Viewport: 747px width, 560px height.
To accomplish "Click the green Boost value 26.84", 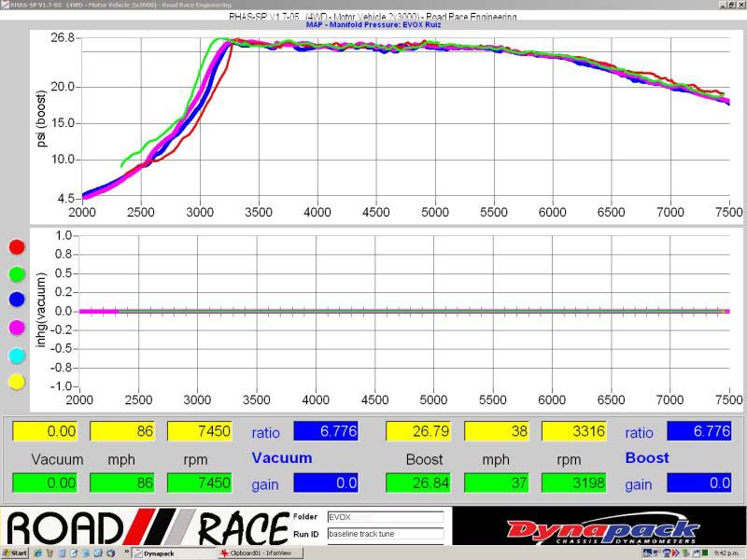I will coord(418,483).
